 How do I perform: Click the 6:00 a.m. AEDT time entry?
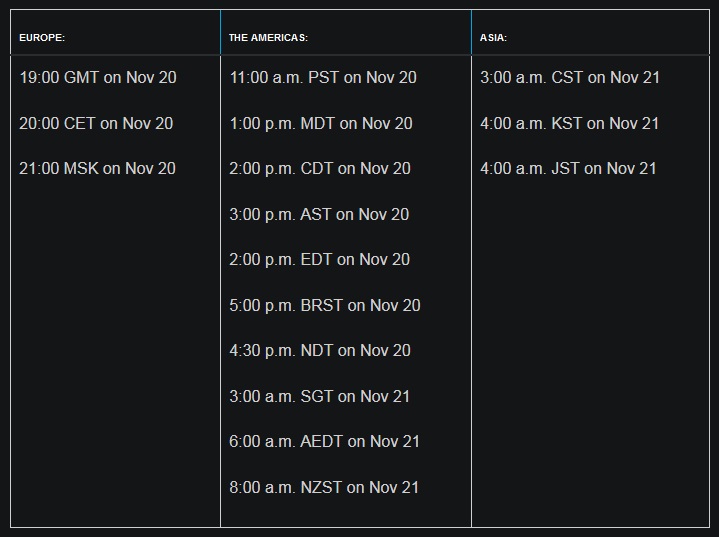tap(324, 441)
